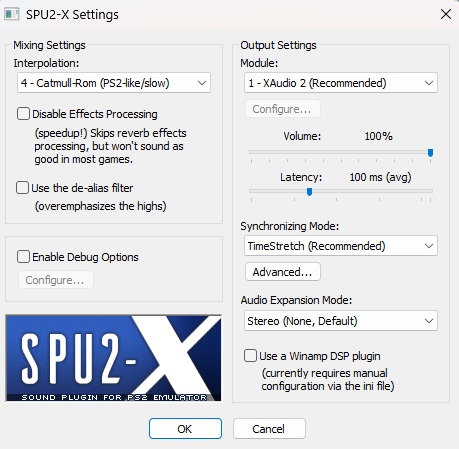Click the Interpolation dropdown chevron arrow
Viewport: 459px width, 450px height.
click(202, 83)
